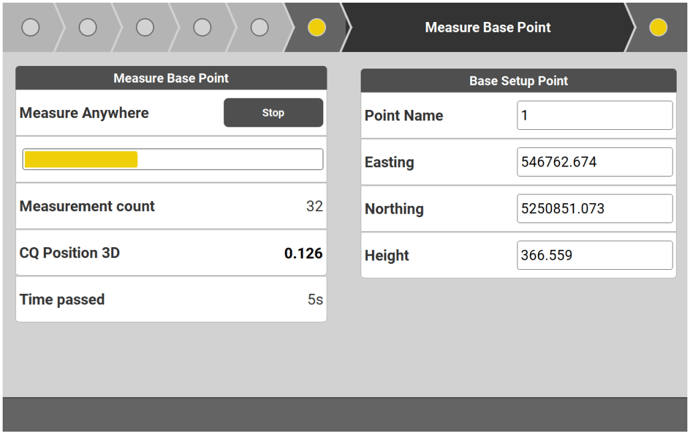Click the Base Setup Point panel header
The height and width of the screenshot is (433, 688).
[518, 81]
